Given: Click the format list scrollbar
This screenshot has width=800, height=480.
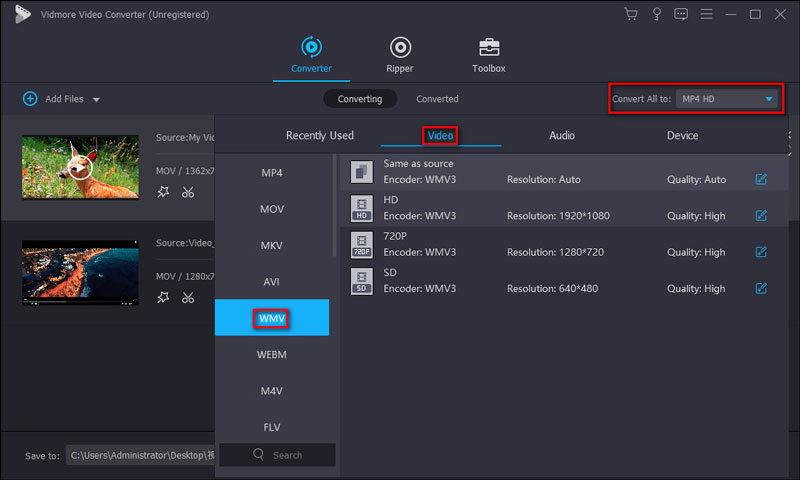Looking at the screenshot, I should [x=334, y=205].
